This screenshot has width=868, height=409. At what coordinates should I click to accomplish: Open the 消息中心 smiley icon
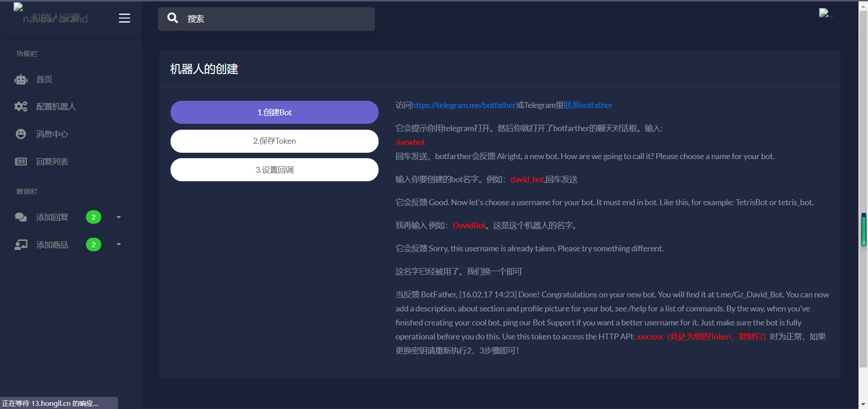20,134
